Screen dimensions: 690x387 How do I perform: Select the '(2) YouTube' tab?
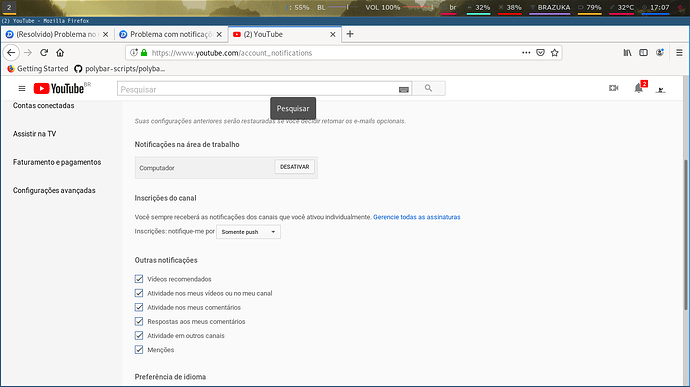285,34
